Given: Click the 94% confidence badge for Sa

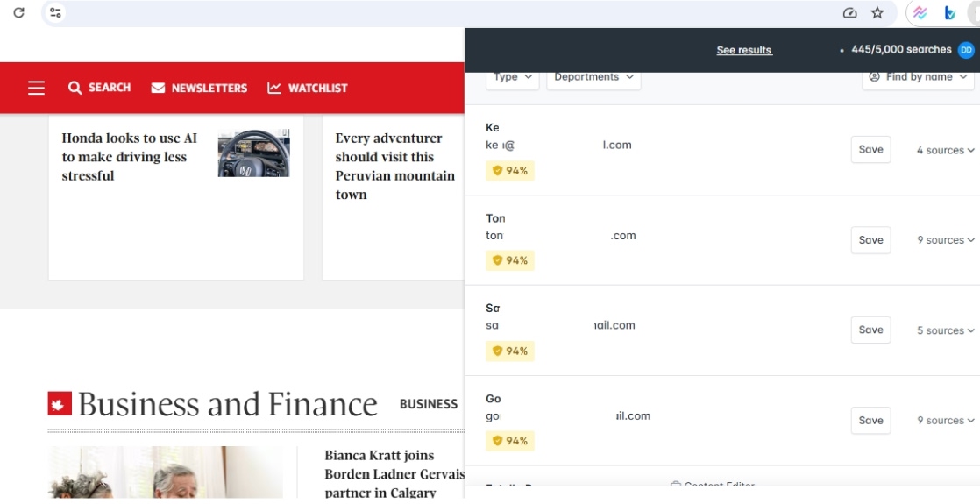Looking at the screenshot, I should (x=510, y=351).
